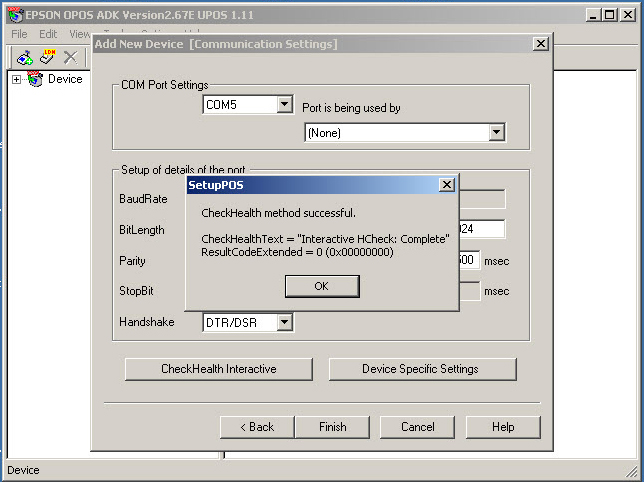
Task: Click the Device status bar text
Action: coord(23,470)
